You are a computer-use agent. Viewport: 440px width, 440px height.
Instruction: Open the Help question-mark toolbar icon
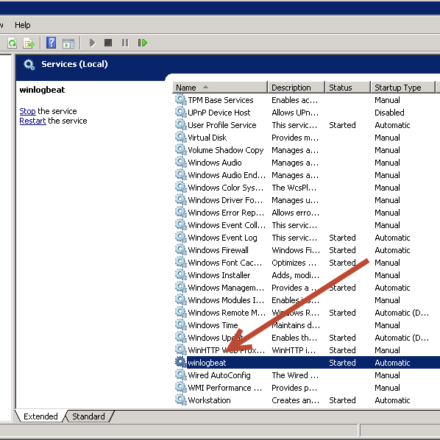51,43
